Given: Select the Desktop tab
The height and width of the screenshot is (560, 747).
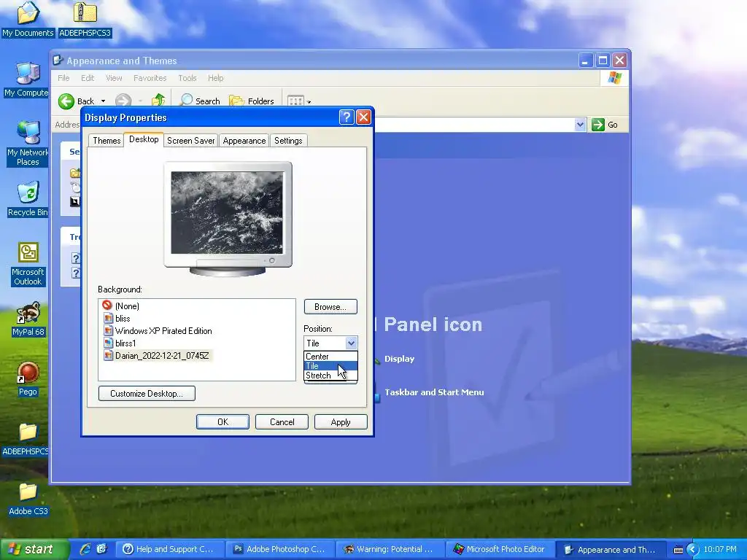Looking at the screenshot, I should point(144,139).
